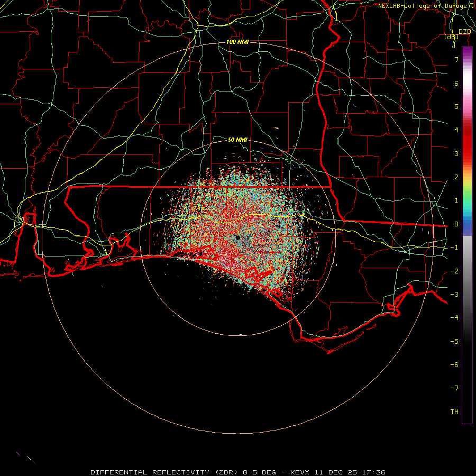Click the '7' value on the scale
476x476 pixels.
(456, 59)
